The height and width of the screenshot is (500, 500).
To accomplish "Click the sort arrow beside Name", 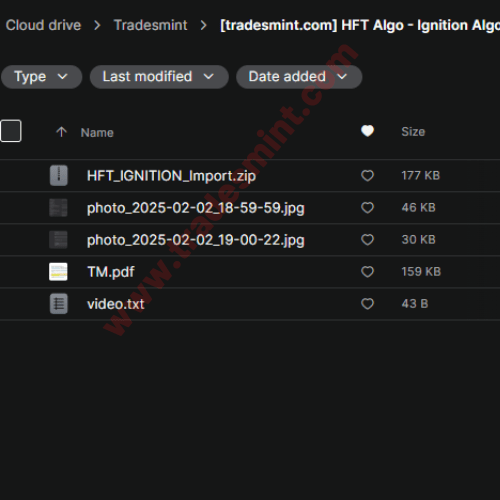I will (61, 132).
